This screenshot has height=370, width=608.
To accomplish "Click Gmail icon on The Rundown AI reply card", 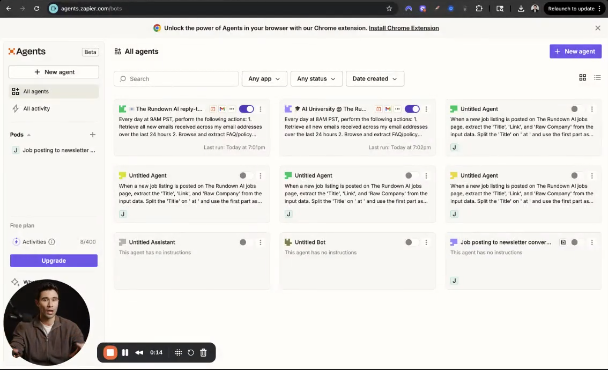I will [x=222, y=109].
